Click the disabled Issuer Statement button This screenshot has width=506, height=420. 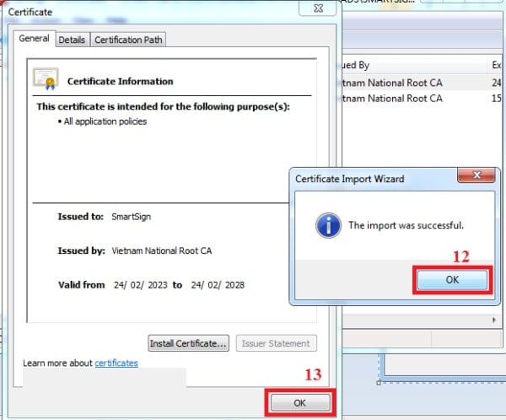tap(276, 343)
